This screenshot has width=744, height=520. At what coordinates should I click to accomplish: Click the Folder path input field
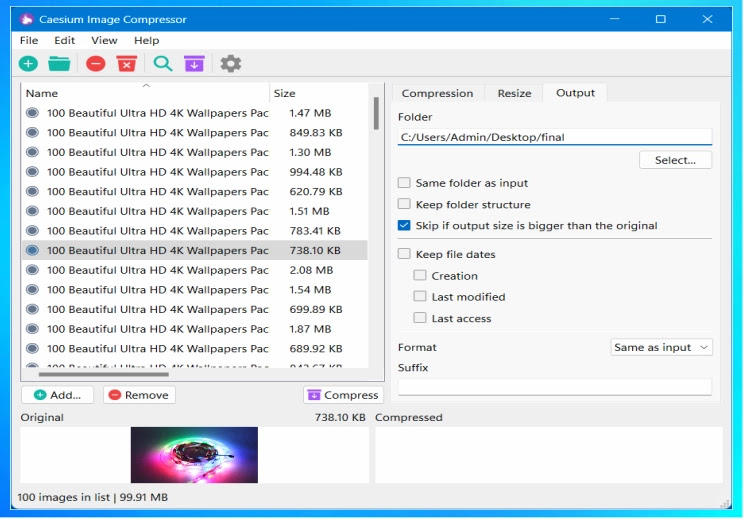click(x=555, y=137)
